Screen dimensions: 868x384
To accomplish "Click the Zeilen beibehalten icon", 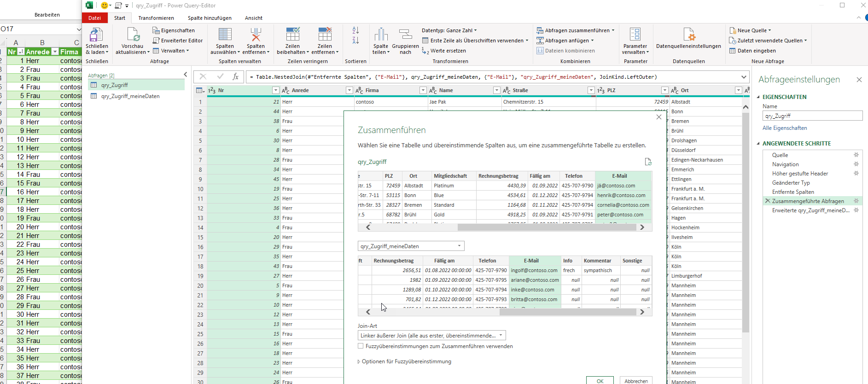I will (292, 35).
